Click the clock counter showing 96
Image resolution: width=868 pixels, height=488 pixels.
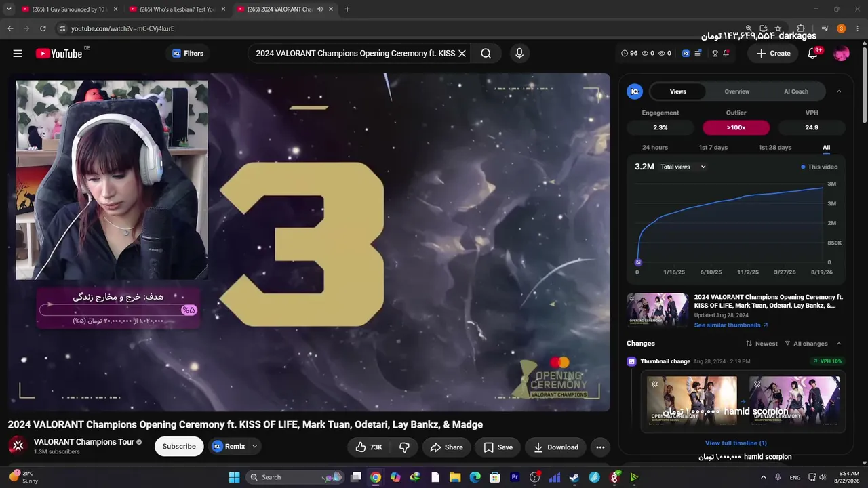pos(630,54)
